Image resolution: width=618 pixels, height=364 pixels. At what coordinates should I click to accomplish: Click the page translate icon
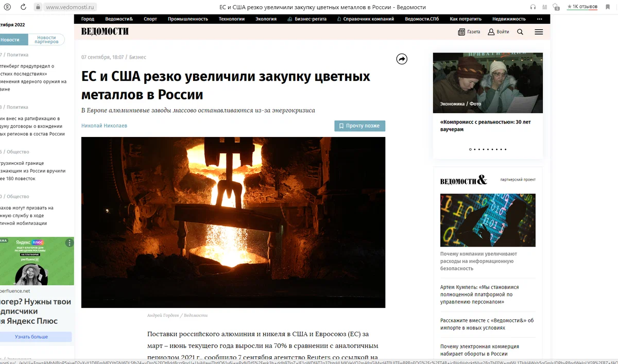coord(544,7)
